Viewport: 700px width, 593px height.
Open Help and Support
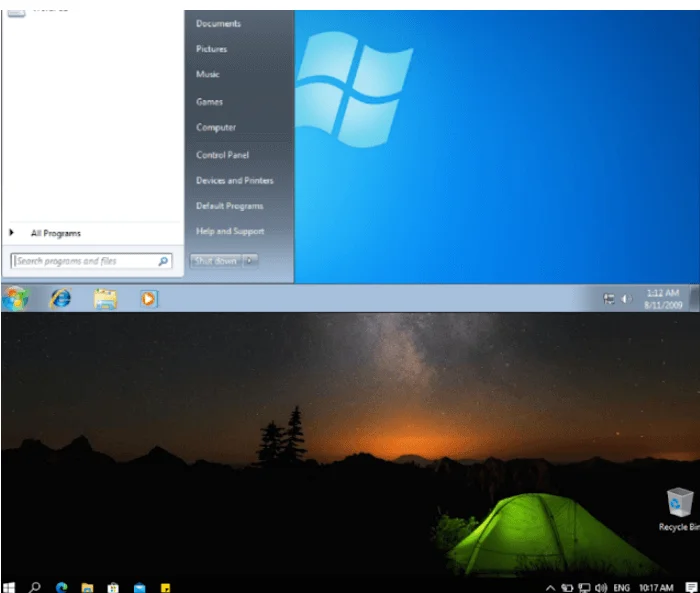pos(230,231)
